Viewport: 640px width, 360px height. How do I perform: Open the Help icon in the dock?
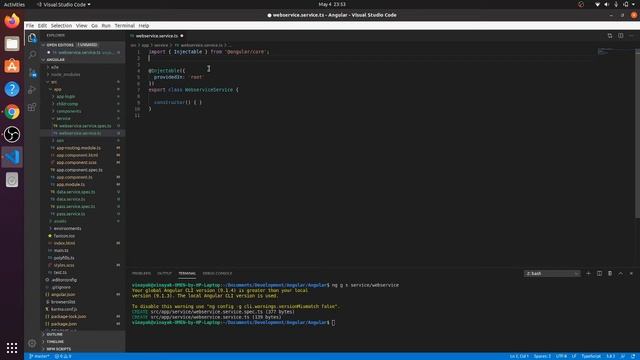point(12,89)
